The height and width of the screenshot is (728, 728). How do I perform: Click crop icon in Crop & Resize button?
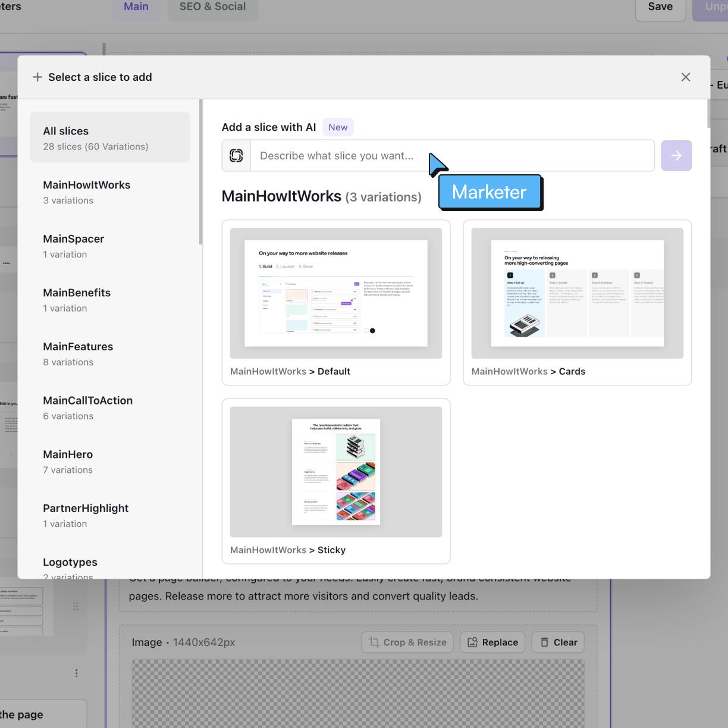tap(374, 642)
